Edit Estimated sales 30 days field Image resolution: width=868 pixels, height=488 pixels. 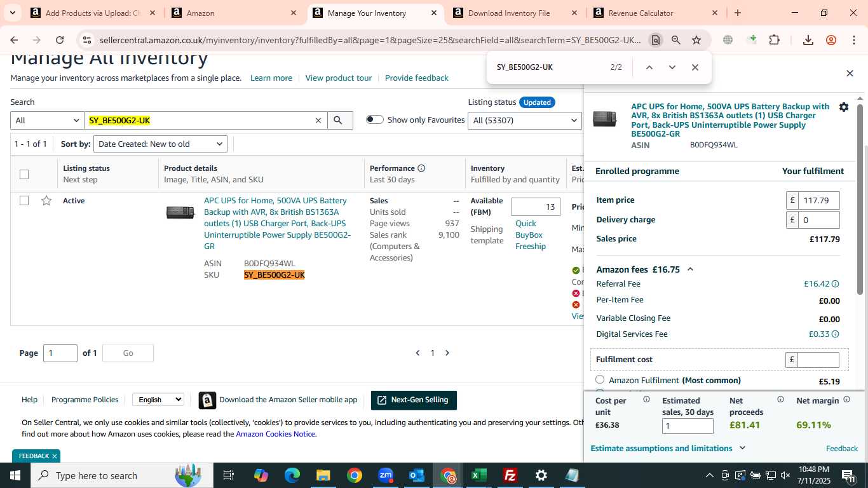(x=688, y=426)
